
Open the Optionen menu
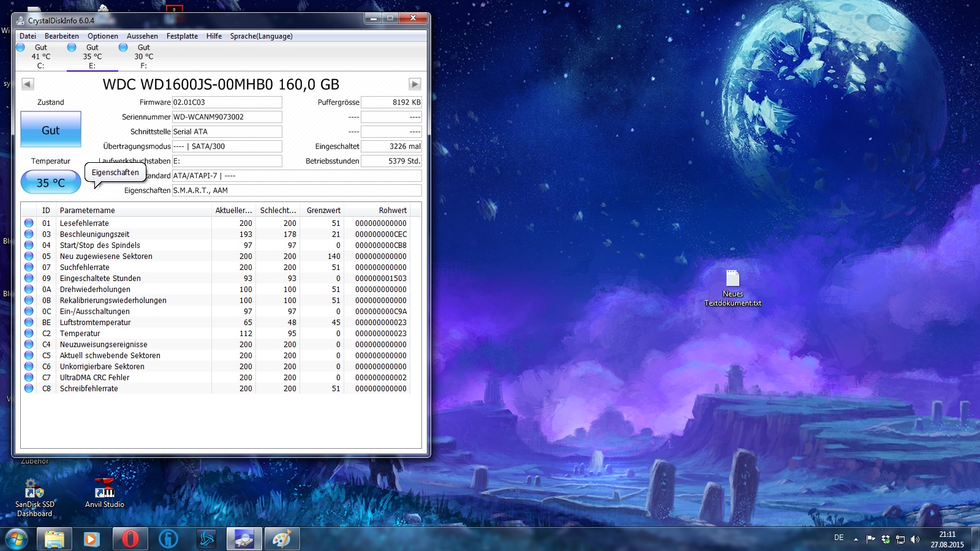click(103, 36)
